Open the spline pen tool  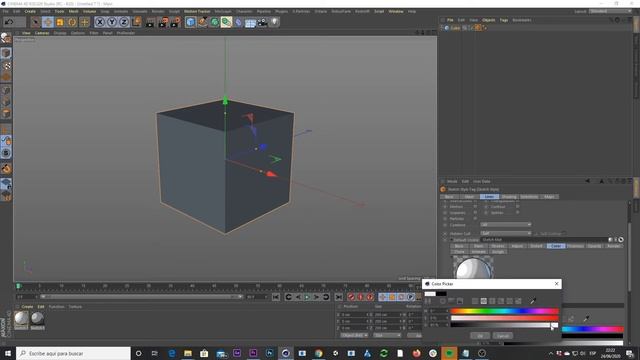click(x=202, y=22)
